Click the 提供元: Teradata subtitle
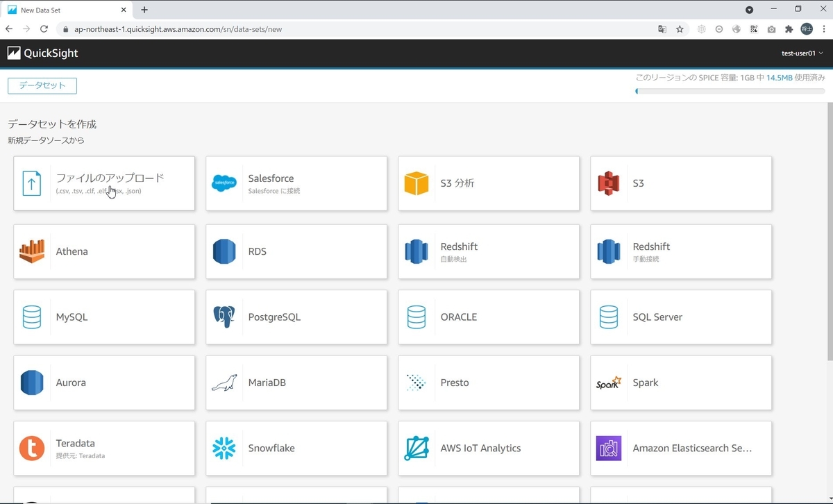 [81, 455]
